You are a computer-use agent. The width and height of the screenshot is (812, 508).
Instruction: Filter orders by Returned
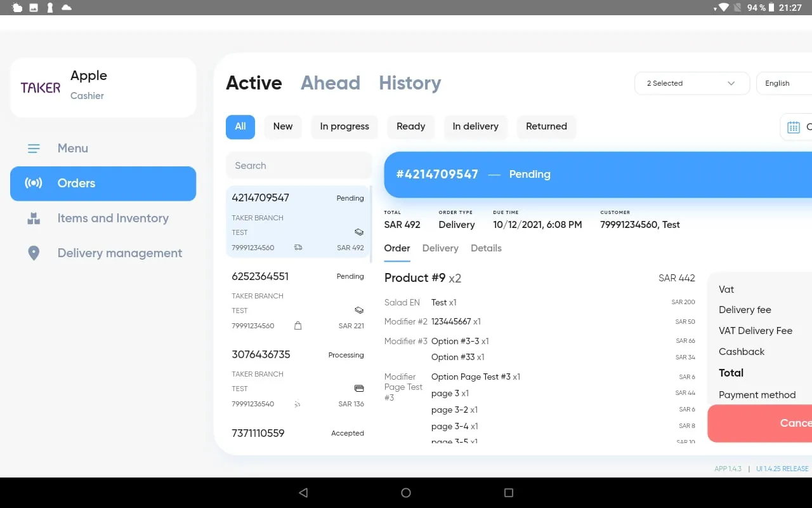[546, 127]
